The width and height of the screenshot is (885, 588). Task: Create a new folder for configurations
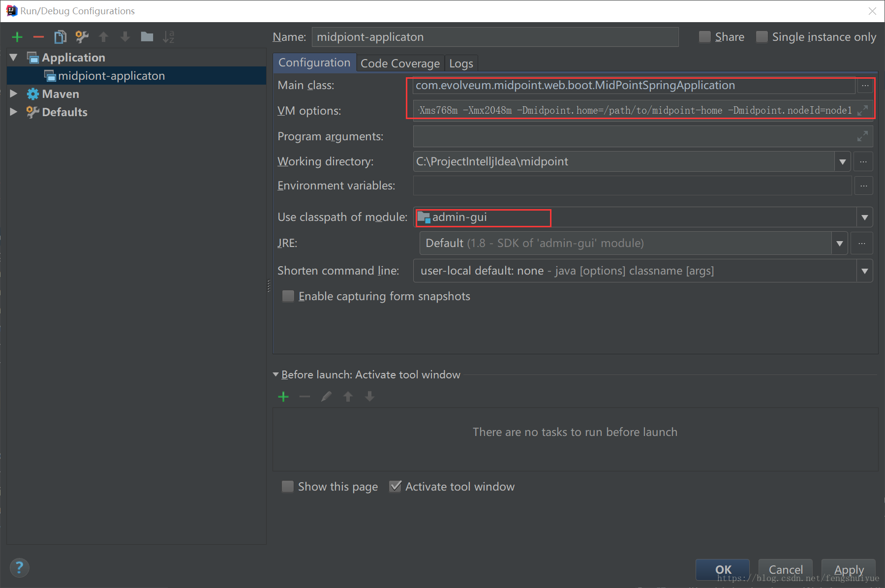point(147,37)
